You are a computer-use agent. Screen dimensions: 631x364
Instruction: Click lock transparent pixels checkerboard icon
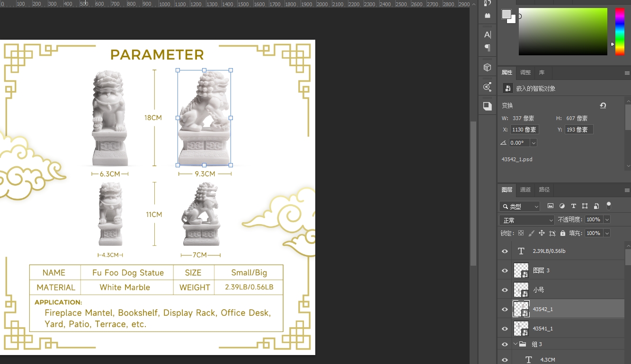[x=521, y=233]
